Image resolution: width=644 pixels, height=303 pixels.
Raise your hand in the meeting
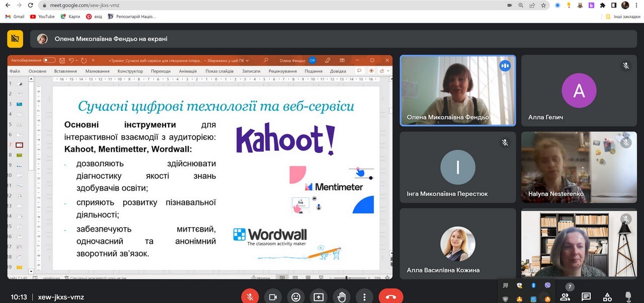pos(342,296)
